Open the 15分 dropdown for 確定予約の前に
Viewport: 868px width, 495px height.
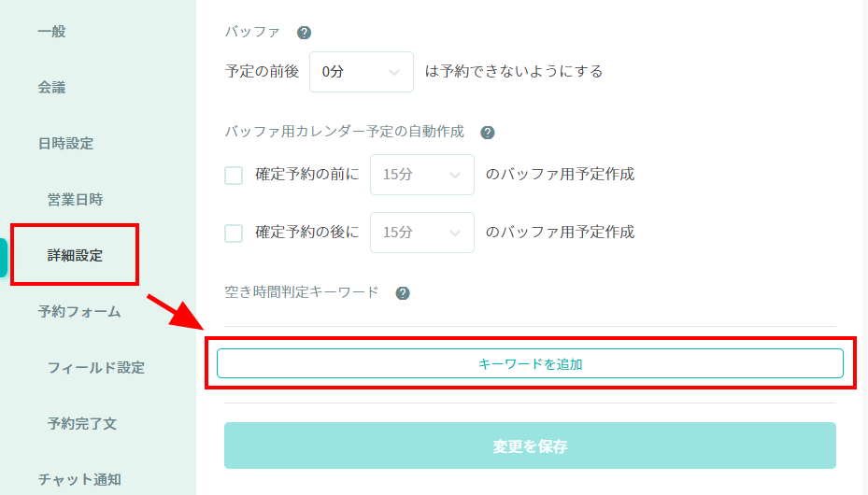pos(421,175)
